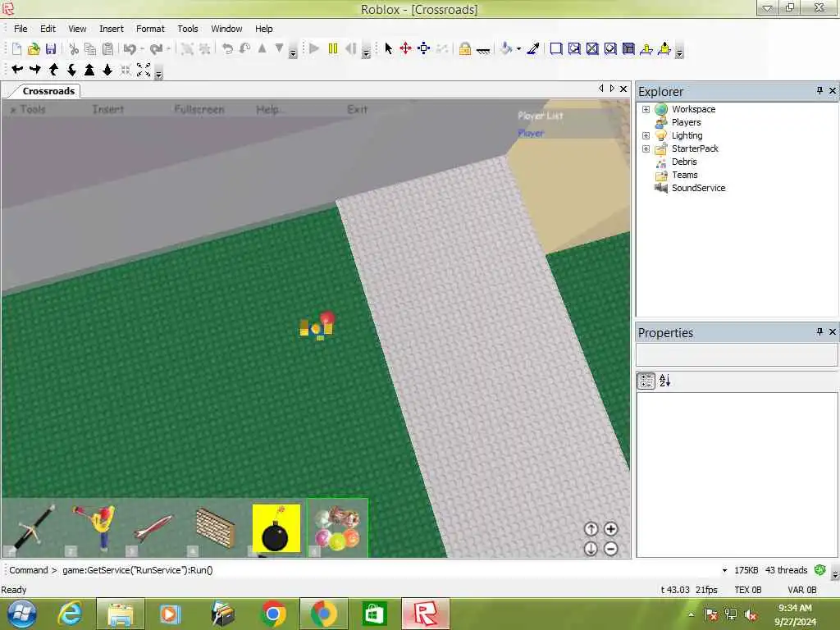Select Players in Explorer
The width and height of the screenshot is (840, 630).
coord(687,123)
